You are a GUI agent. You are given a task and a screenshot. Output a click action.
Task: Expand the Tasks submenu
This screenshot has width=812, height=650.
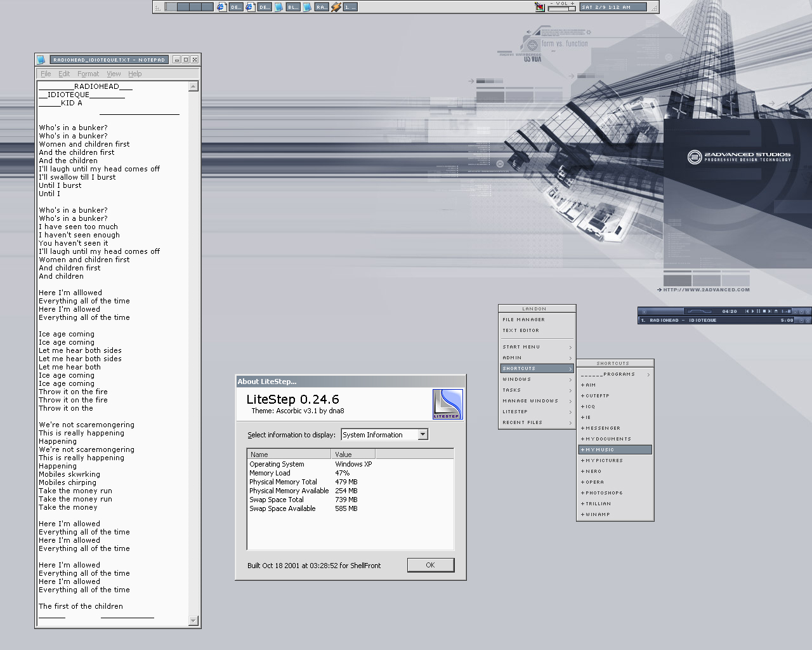(x=537, y=390)
